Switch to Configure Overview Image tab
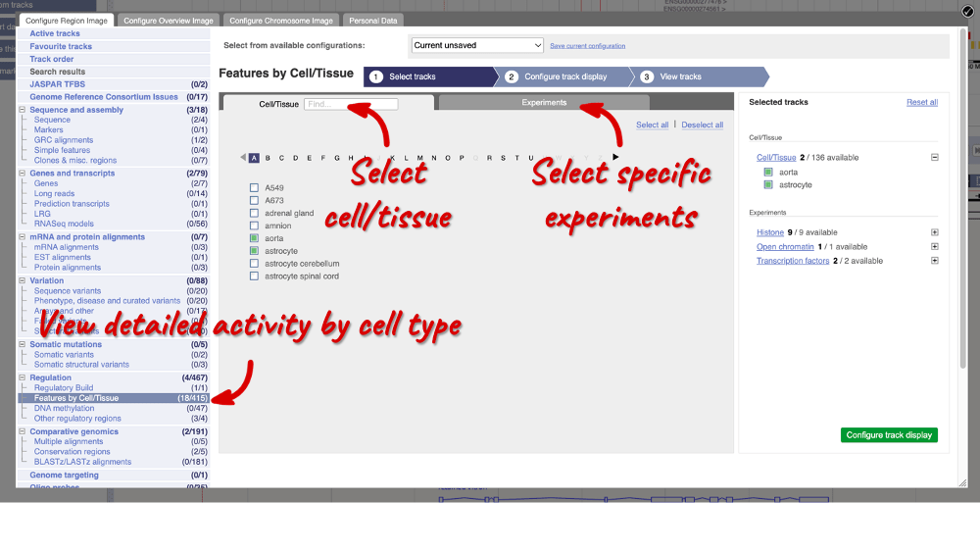 pyautogui.click(x=169, y=21)
